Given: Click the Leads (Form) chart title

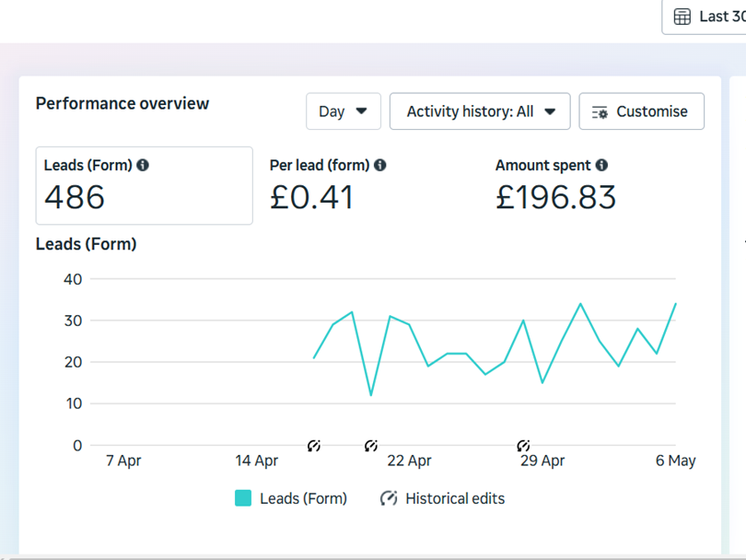Looking at the screenshot, I should pos(87,244).
